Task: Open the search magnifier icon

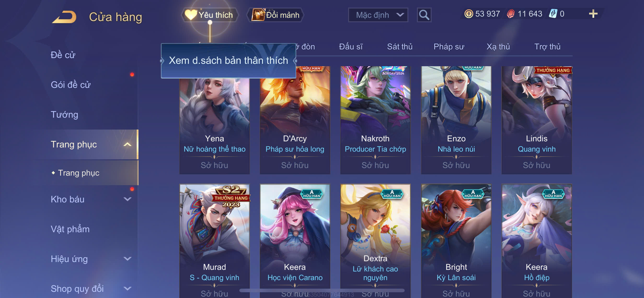Action: pyautogui.click(x=424, y=15)
